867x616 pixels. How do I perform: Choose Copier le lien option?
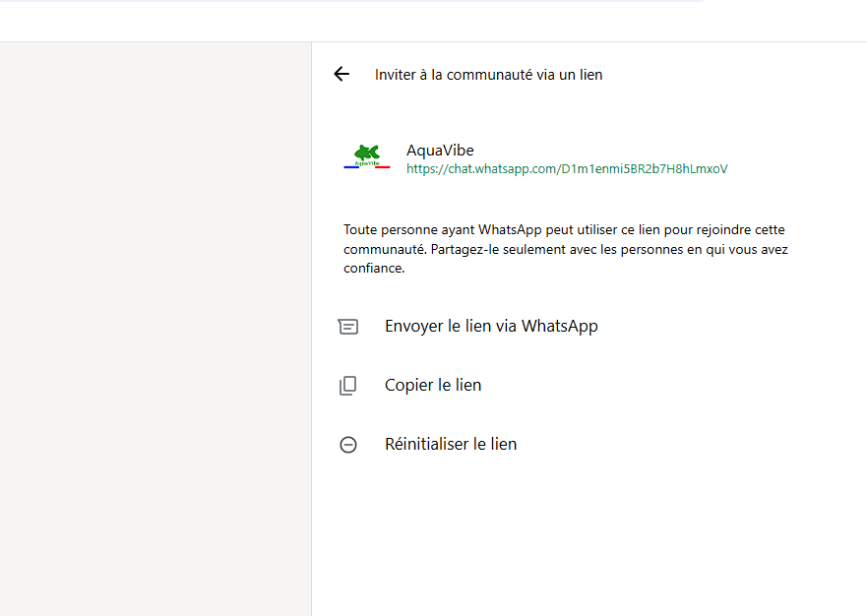[433, 385]
